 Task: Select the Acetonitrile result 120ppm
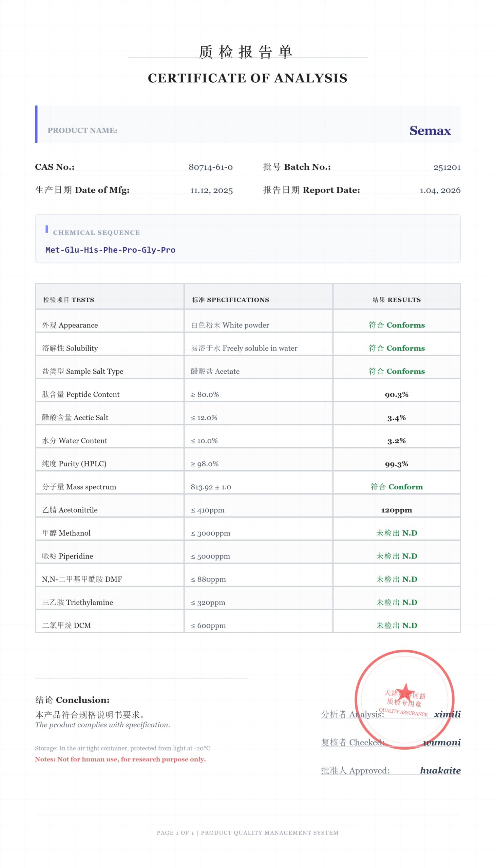[397, 510]
